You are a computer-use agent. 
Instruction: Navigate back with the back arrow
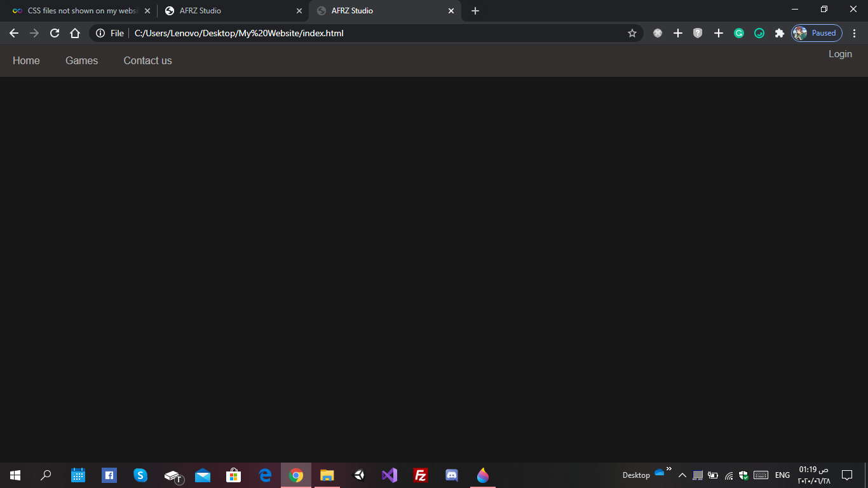click(x=14, y=33)
